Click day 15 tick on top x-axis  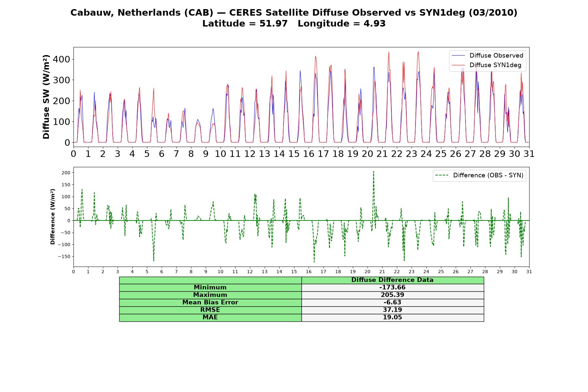[x=294, y=154]
